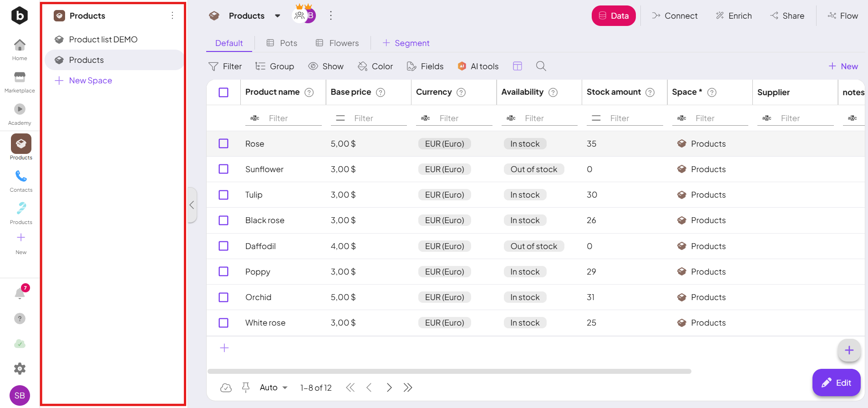Open the Auto page size dropdown
This screenshot has width=868, height=408.
274,388
